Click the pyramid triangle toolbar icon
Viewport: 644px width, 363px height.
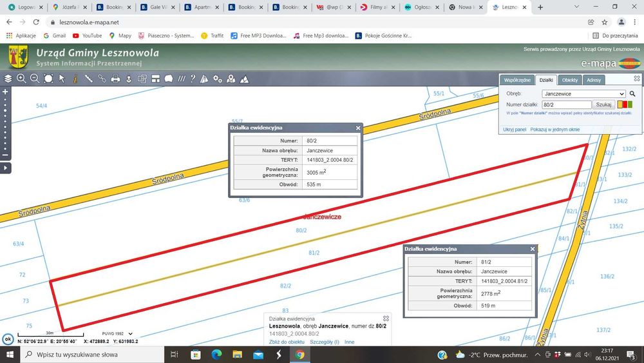(x=204, y=79)
